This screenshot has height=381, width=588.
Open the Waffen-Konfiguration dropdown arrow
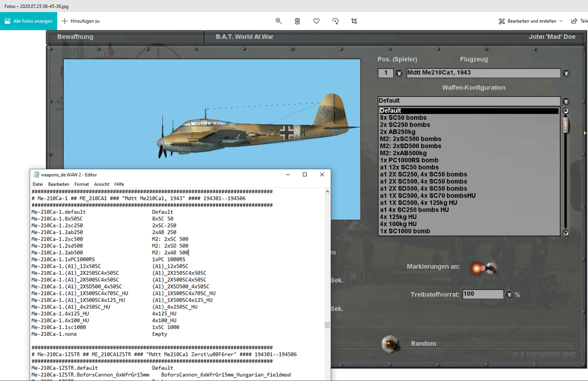click(565, 101)
